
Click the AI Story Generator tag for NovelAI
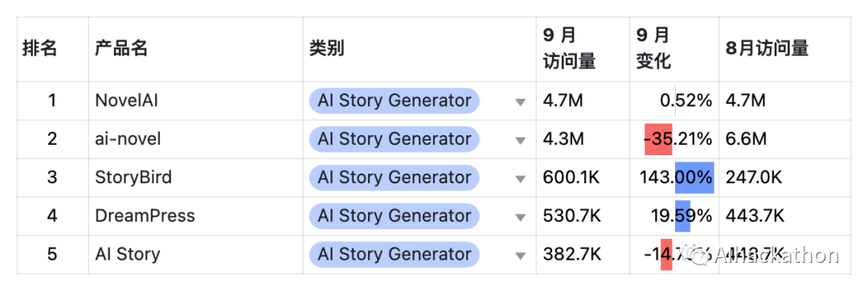(394, 100)
